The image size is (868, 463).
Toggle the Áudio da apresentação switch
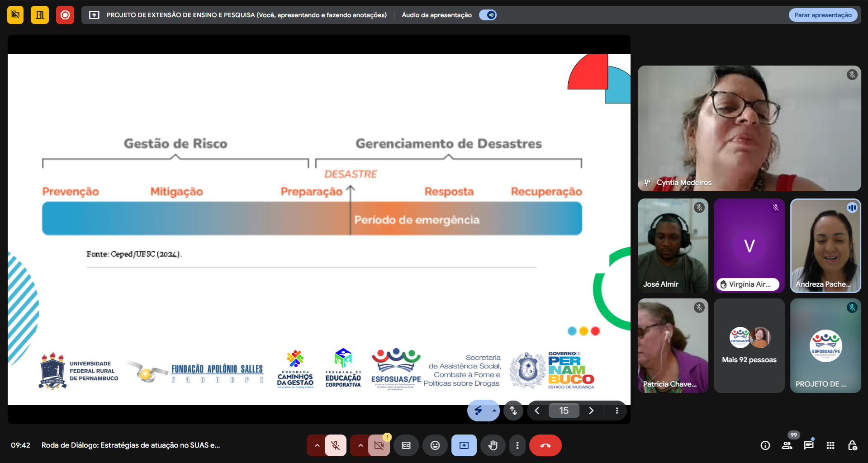pyautogui.click(x=488, y=15)
